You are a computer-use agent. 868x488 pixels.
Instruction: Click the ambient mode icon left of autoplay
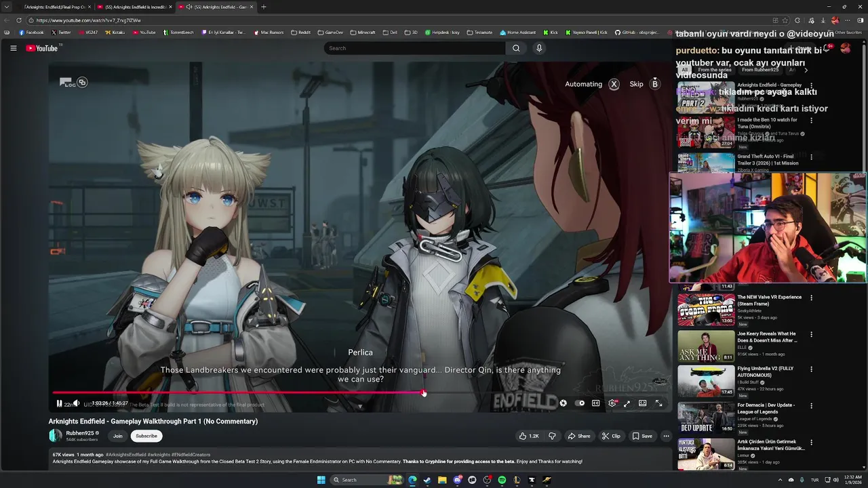coord(563,403)
